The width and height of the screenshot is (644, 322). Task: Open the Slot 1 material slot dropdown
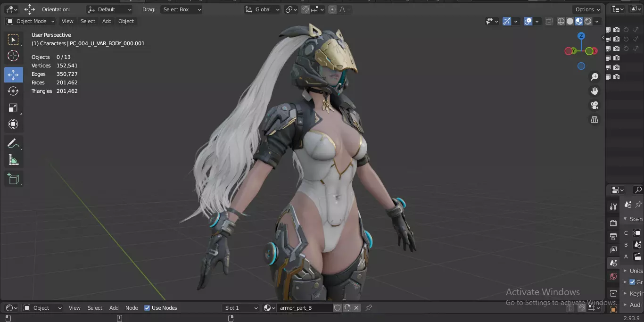241,308
